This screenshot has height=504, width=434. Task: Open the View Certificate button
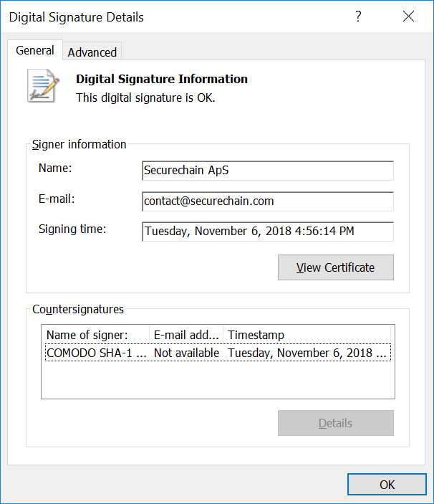pos(335,267)
